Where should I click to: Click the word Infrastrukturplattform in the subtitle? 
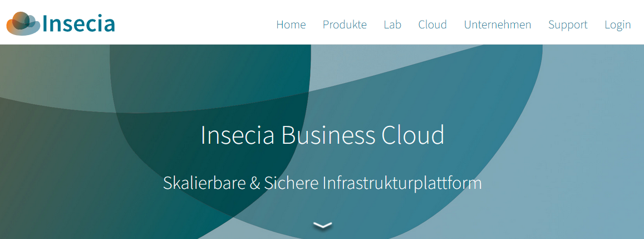tap(402, 183)
